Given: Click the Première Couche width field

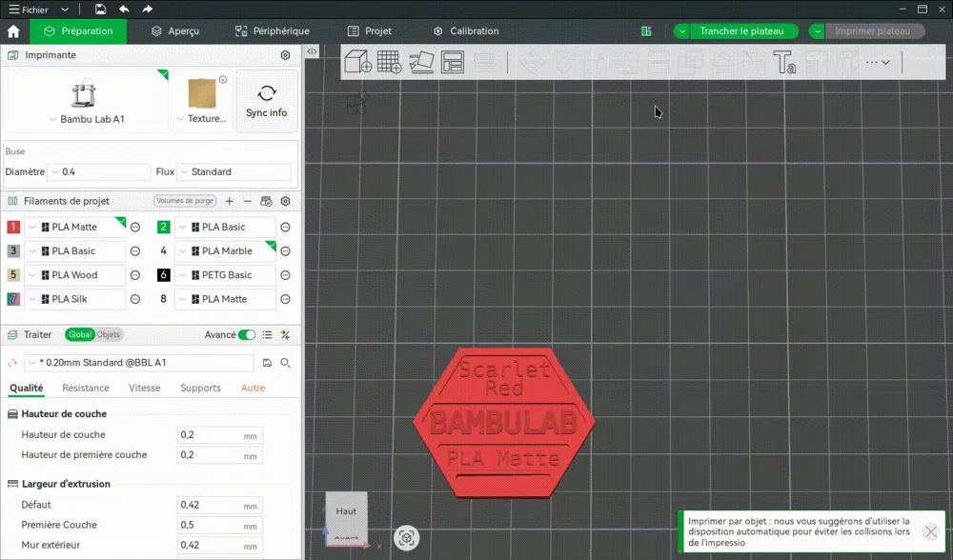Looking at the screenshot, I should pos(220,526).
